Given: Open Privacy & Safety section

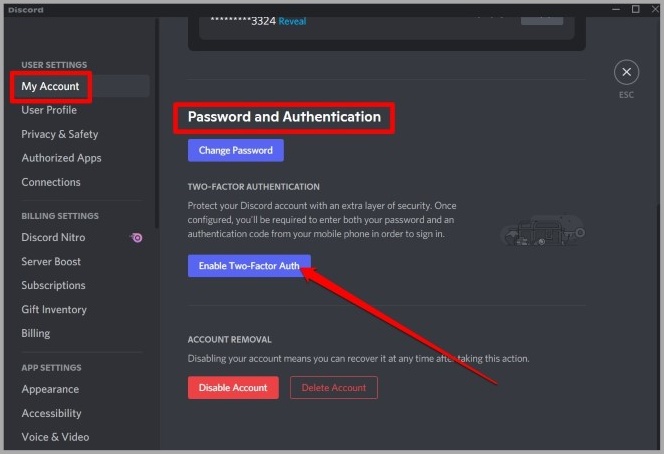Looking at the screenshot, I should point(60,134).
